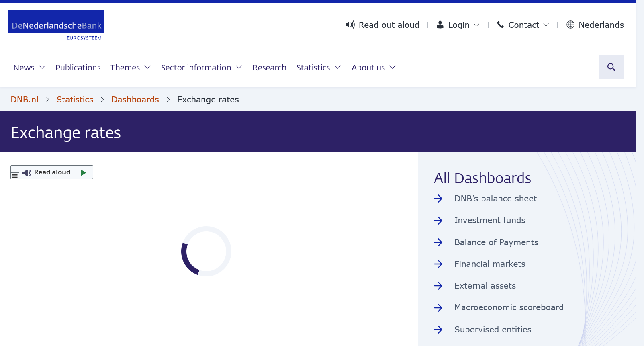Screen dimensions: 644x346
Task: Open the Macroeconomic scoreboard link
Action: tap(509, 307)
